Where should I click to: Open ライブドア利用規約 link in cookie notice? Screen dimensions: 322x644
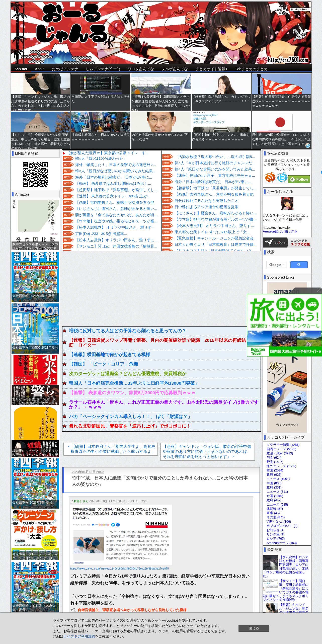coord(79,636)
